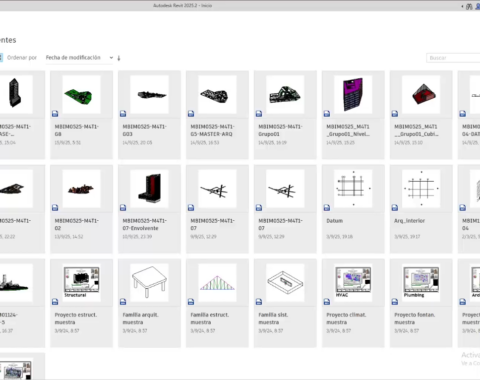Click the file icon on 'Familia estruct. muestra'
Screen dimensions: 480x380
pos(191,302)
